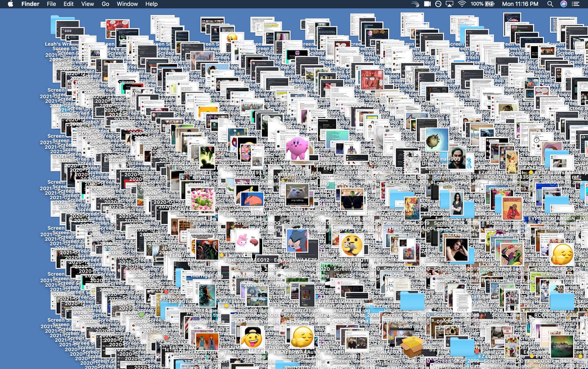Select the red-haired woman comic image

[207, 249]
